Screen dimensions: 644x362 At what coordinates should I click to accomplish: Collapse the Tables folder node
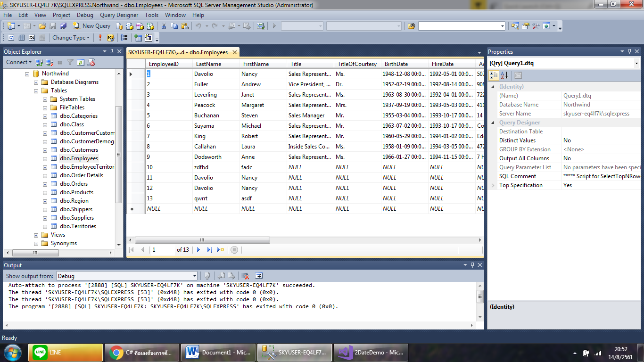[x=36, y=90]
